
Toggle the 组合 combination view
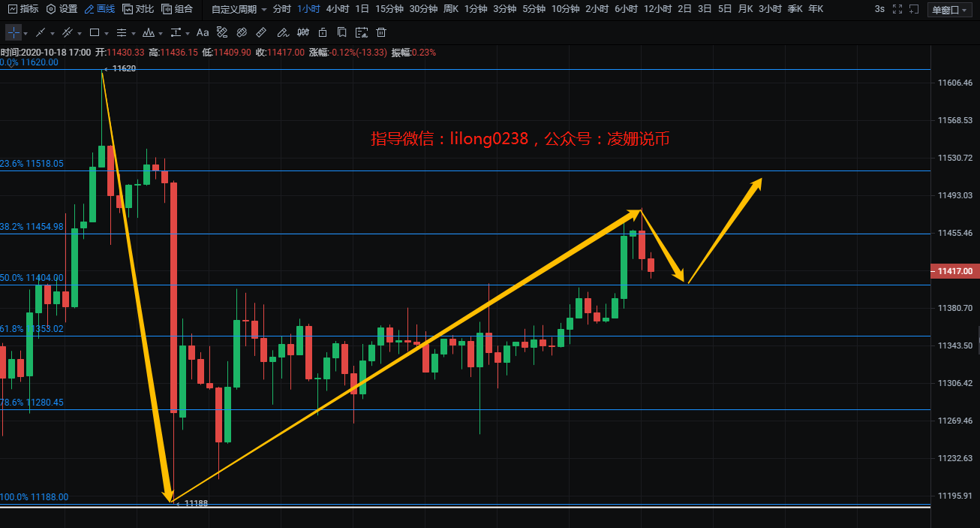point(177,9)
